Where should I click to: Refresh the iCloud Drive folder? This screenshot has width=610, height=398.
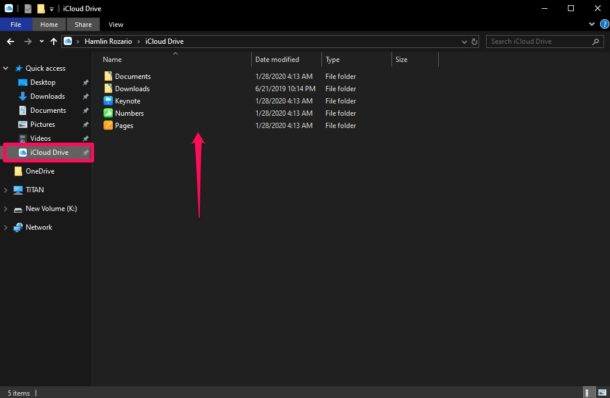pyautogui.click(x=474, y=42)
